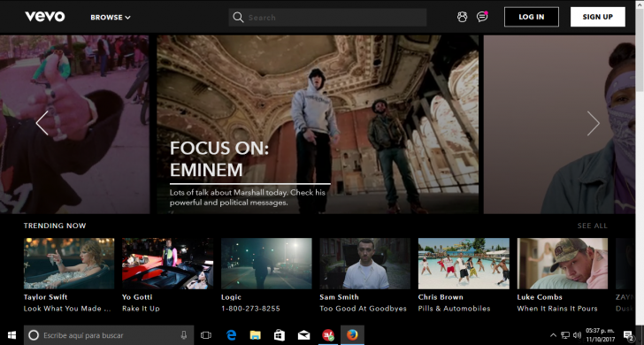Viewport: 644px width, 345px height.
Task: Click the Cortana search box in taskbar
Action: (109, 335)
